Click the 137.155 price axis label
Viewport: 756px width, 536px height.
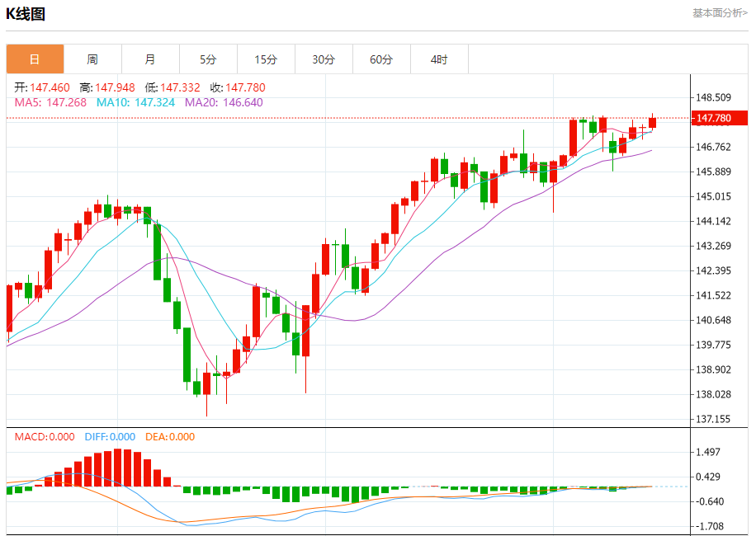(x=713, y=420)
